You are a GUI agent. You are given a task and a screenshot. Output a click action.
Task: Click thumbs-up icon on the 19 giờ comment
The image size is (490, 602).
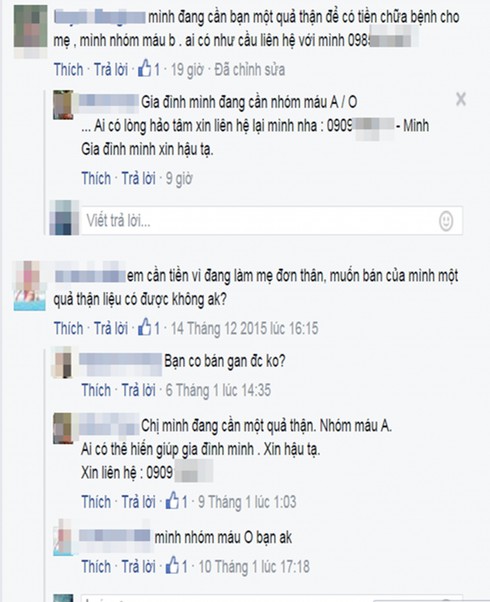[x=145, y=69]
